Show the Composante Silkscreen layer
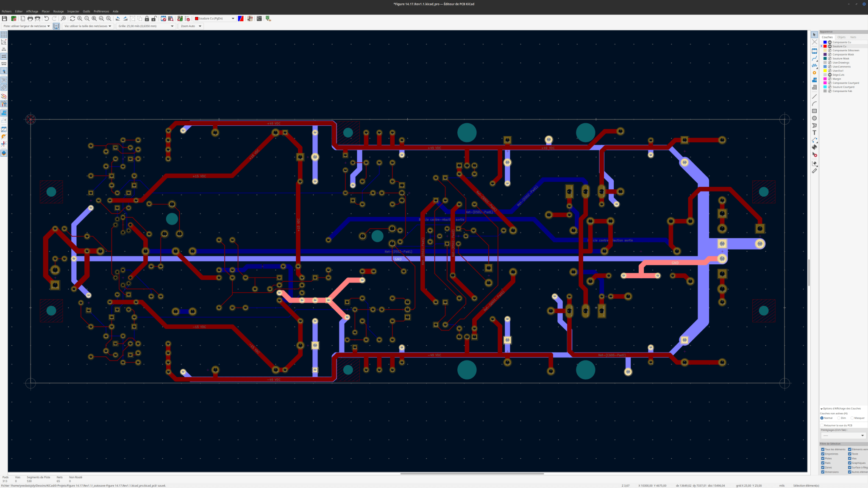The height and width of the screenshot is (488, 868). tap(830, 50)
